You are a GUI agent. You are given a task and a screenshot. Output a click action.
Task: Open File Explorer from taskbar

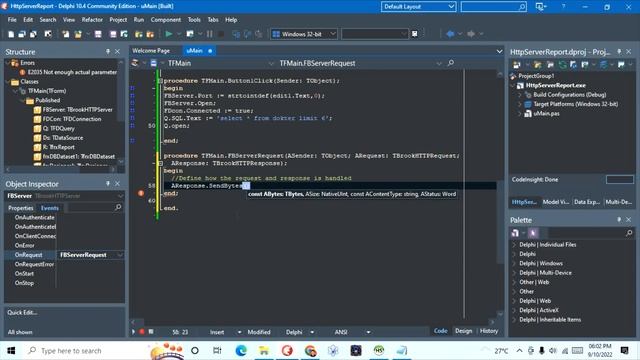pos(264,351)
